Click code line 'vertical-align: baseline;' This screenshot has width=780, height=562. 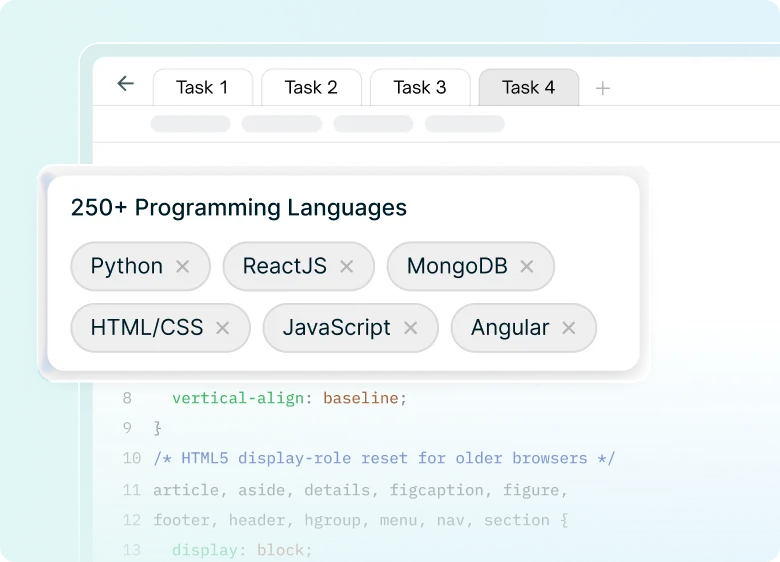290,398
